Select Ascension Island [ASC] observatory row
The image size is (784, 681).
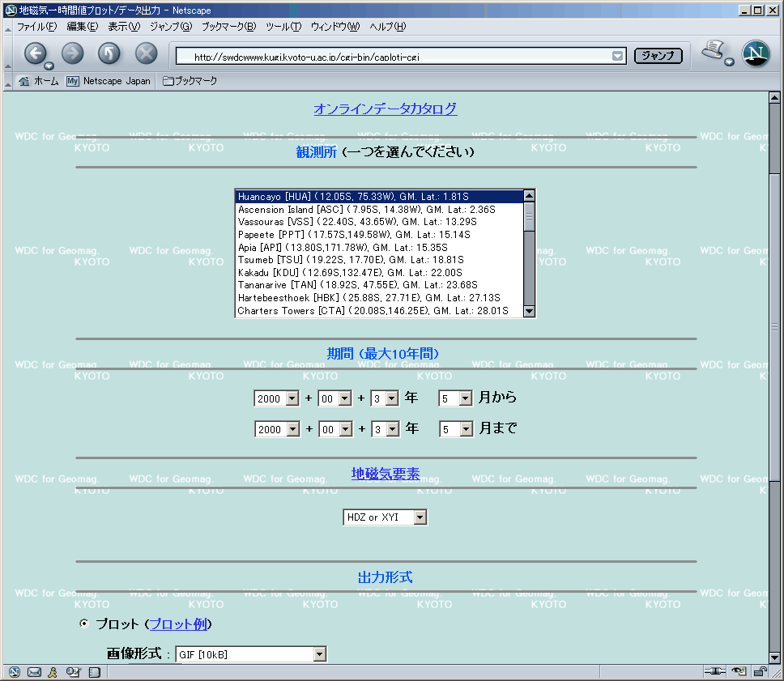(x=379, y=210)
